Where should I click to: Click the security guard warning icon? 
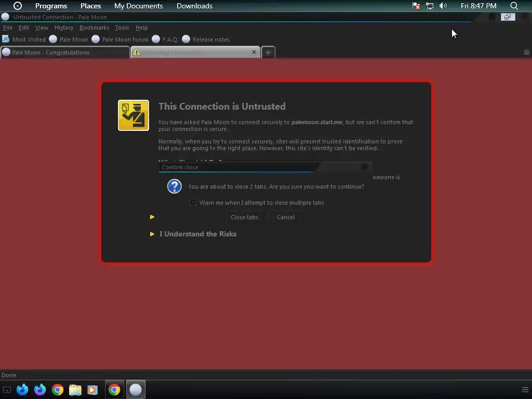coord(134,115)
